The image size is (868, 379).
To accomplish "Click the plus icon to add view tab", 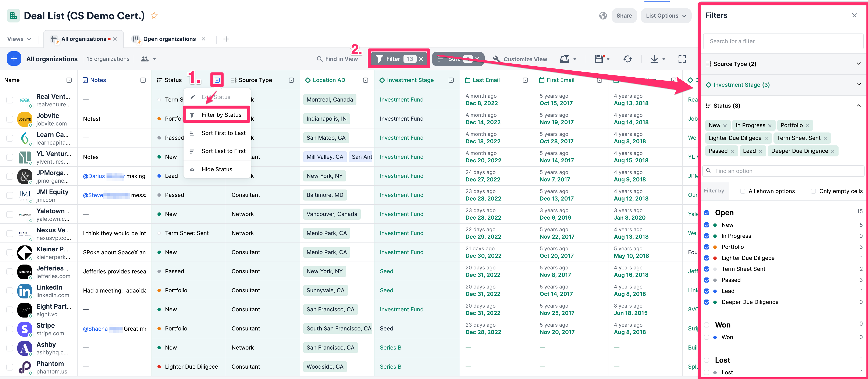I will pos(226,39).
